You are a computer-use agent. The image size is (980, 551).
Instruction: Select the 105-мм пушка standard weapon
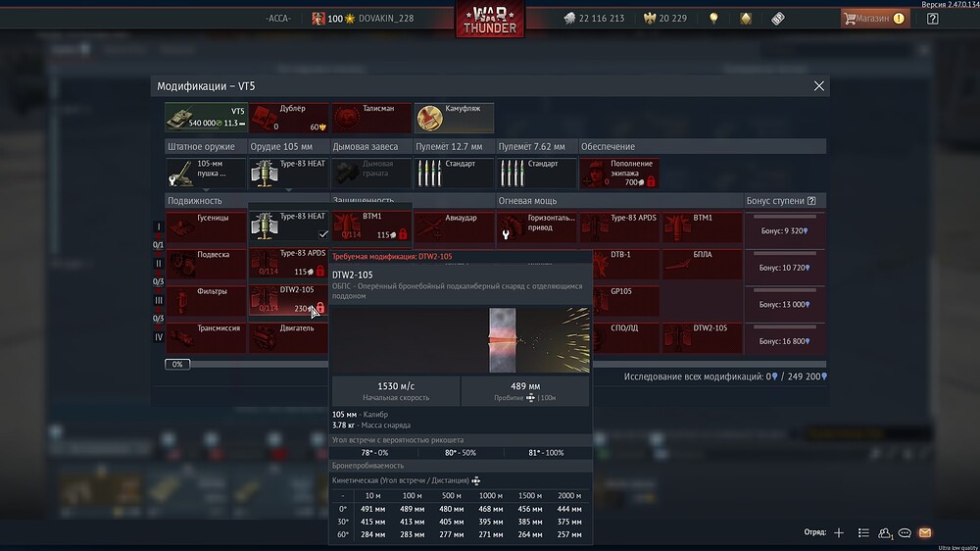coord(206,173)
